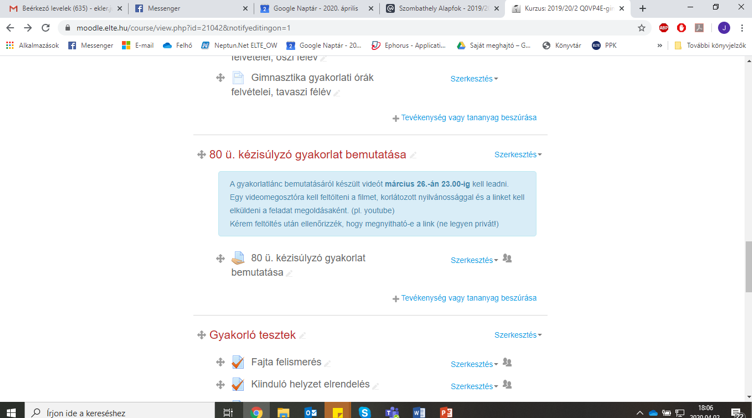Open the Kiinduló helyzet elrendelés quiz link

click(310, 384)
